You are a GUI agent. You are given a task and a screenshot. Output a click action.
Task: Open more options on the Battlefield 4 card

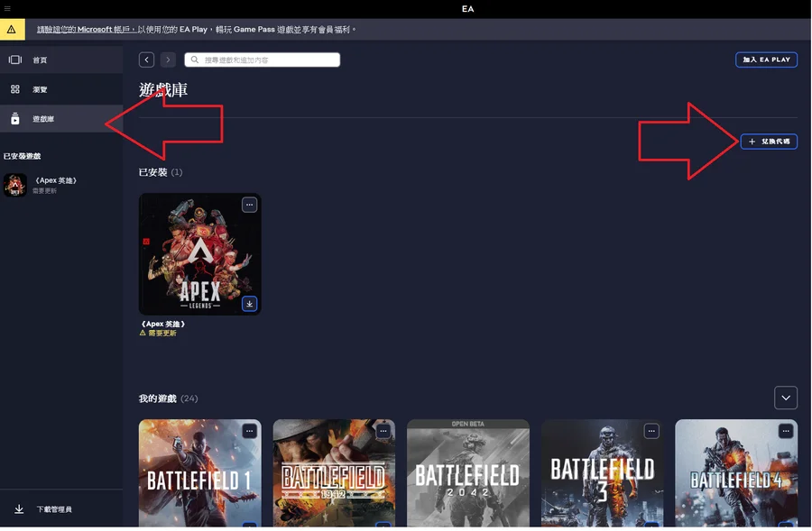[786, 431]
